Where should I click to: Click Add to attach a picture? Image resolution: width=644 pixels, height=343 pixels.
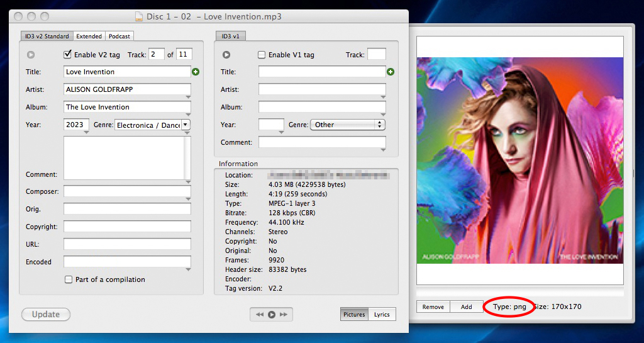click(467, 307)
